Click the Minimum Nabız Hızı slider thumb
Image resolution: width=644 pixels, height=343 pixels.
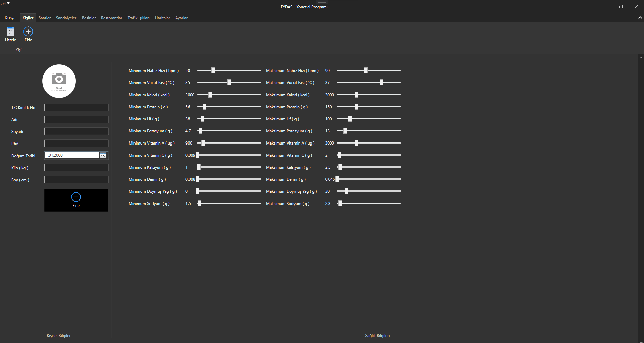[x=213, y=70]
